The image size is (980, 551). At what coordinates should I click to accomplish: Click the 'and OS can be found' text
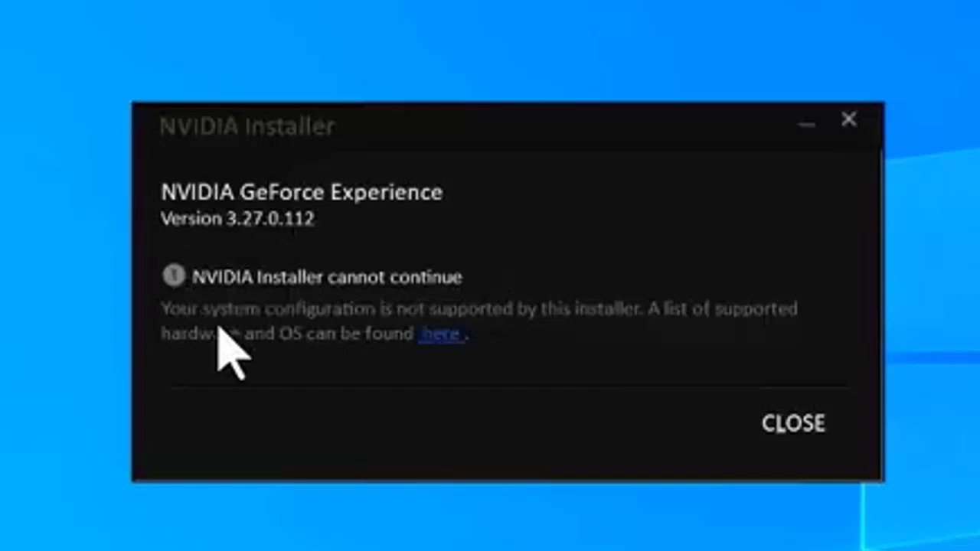(x=329, y=334)
